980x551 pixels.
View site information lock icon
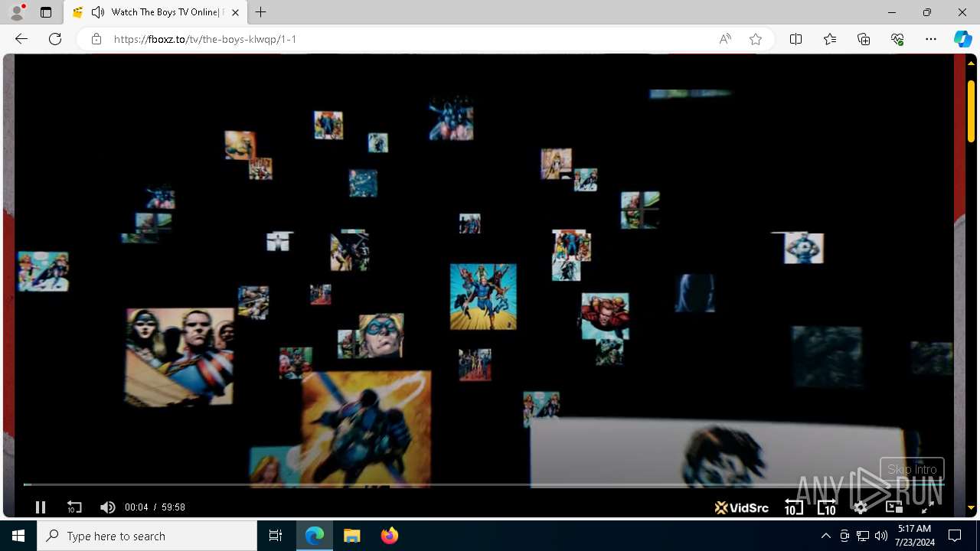[x=96, y=39]
